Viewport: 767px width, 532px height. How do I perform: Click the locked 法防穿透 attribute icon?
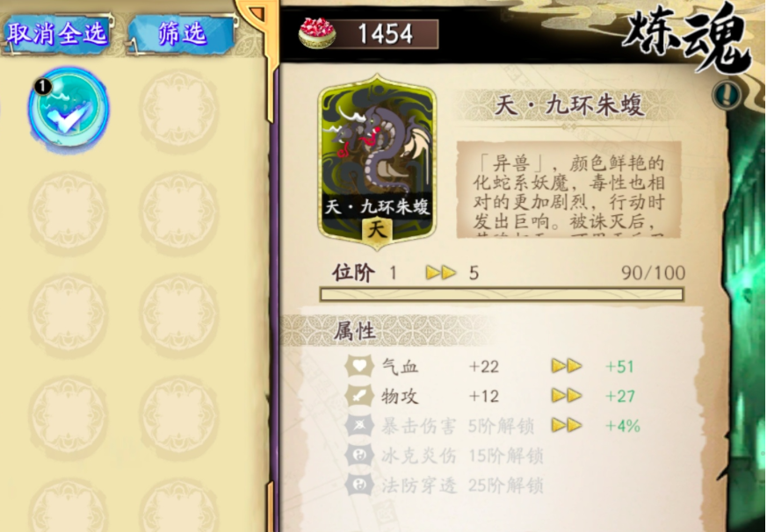click(359, 485)
